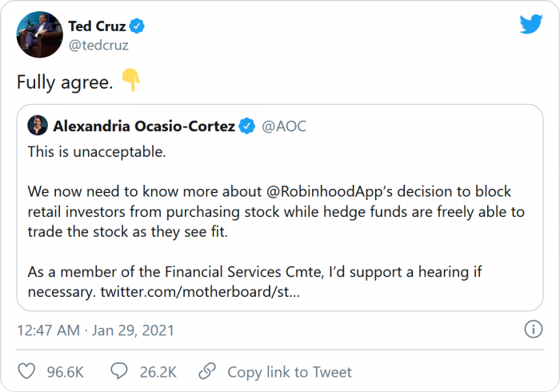Image resolution: width=560 pixels, height=392 pixels.
Task: Open the tweet info circle icon
Action: pos(532,330)
